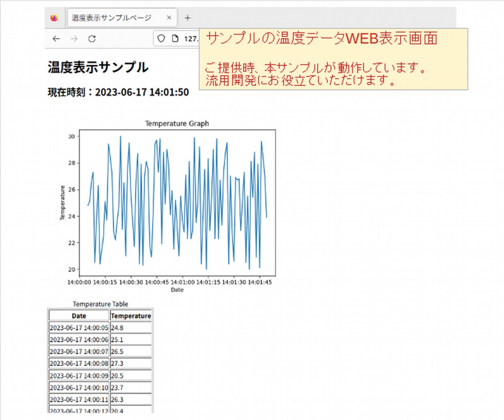This screenshot has height=420, width=504.
Task: Click the cell 2023-06-17 14:00:10
Action: [79, 388]
